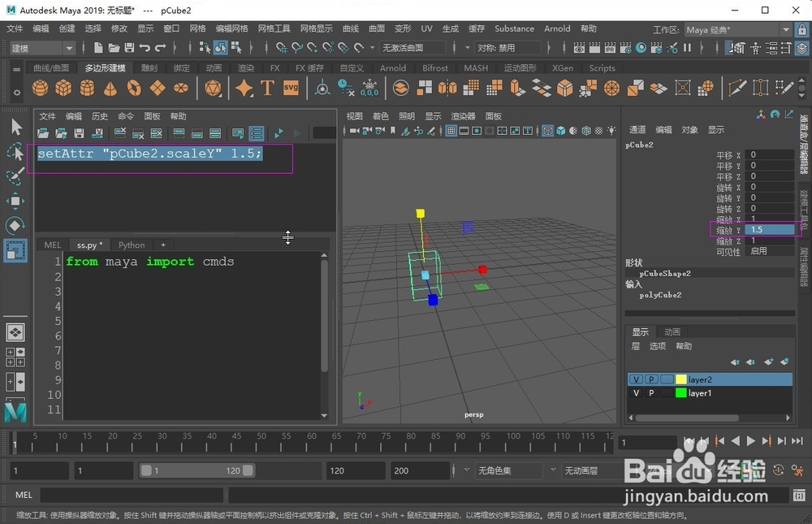This screenshot has height=524, width=812.
Task: Select the Lasso selection tool
Action: (15, 152)
